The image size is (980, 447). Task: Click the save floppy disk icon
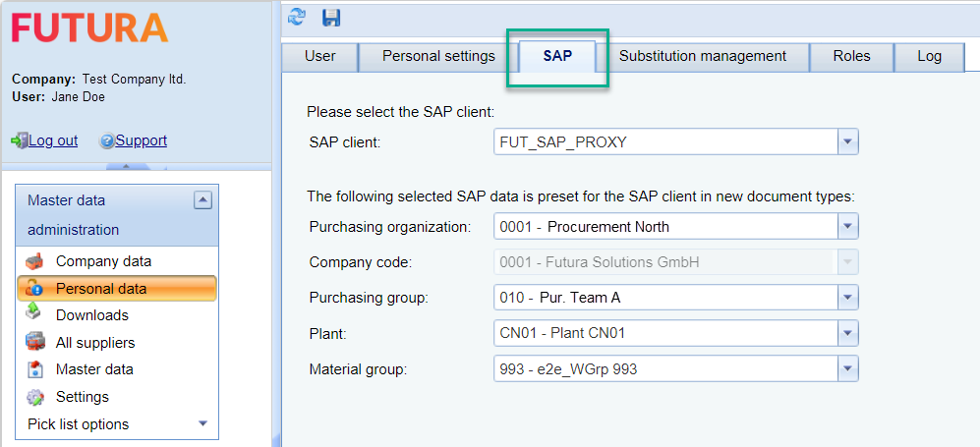331,17
